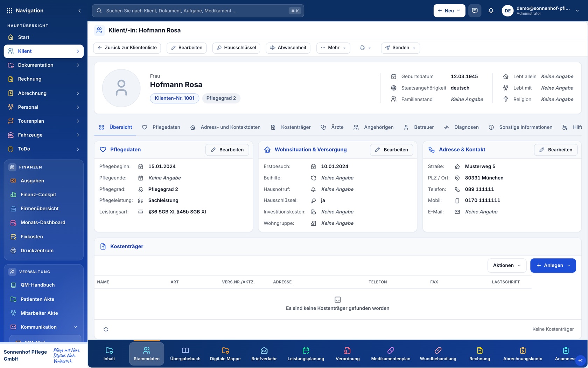The height and width of the screenshot is (368, 588).
Task: Open the Angehörigen tab
Action: [x=373, y=127]
